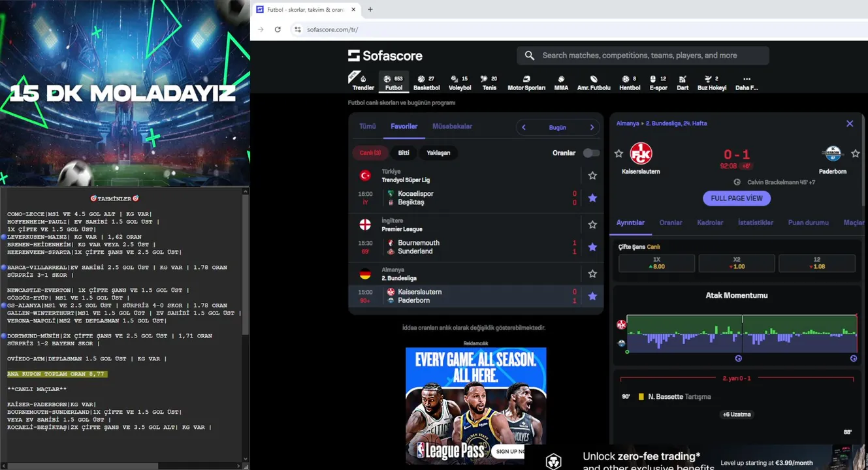Reload the browser page
This screenshot has width=868, height=470.
pos(278,29)
